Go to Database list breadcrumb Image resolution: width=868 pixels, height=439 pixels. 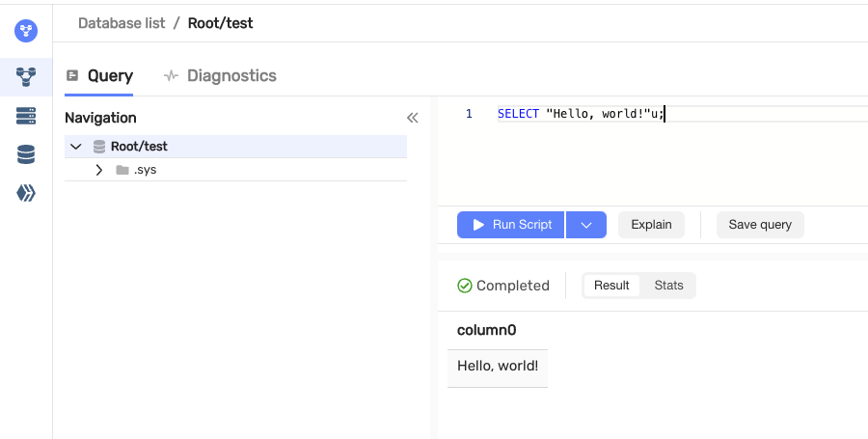click(121, 22)
